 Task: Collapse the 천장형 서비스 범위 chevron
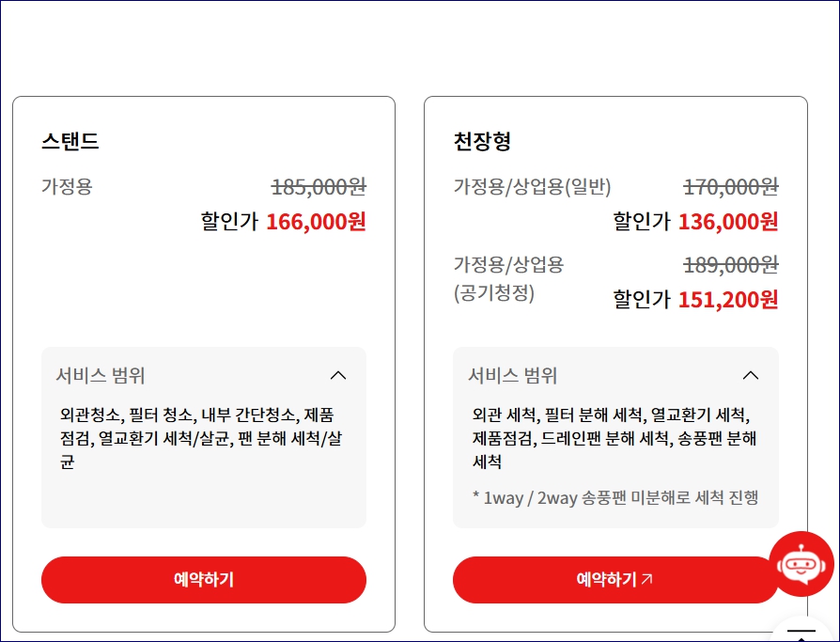point(752,374)
